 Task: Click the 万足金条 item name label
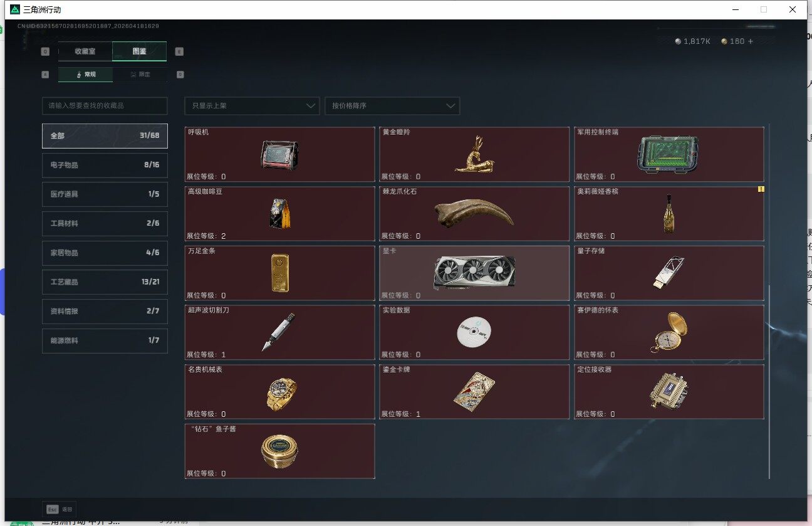(202, 251)
